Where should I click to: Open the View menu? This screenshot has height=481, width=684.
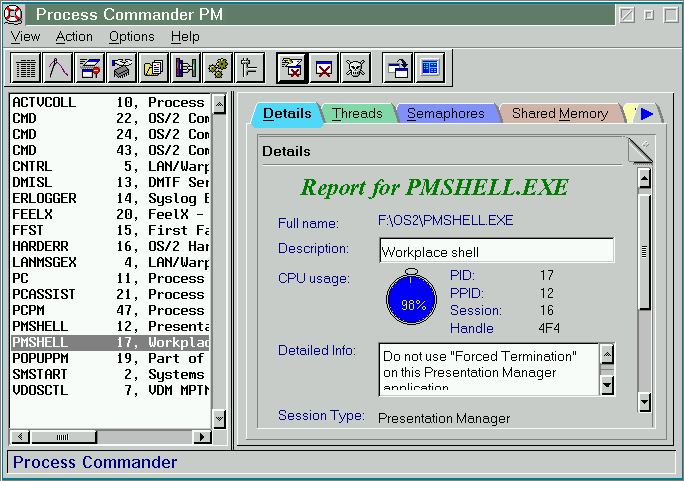(x=25, y=37)
